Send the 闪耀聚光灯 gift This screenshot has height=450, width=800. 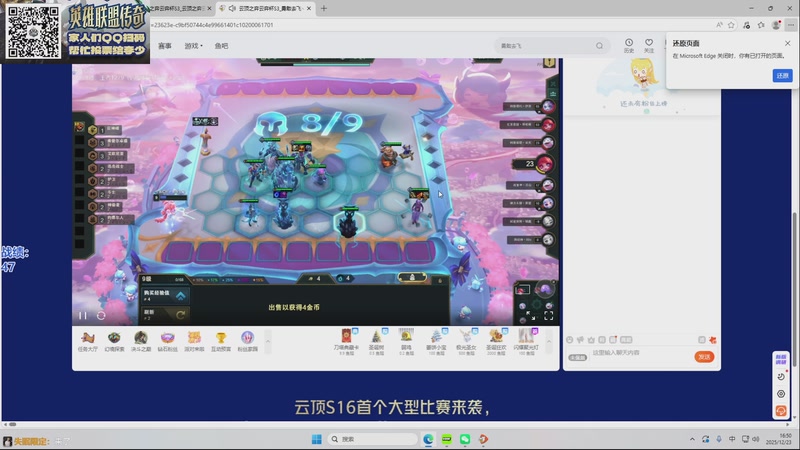pos(526,341)
